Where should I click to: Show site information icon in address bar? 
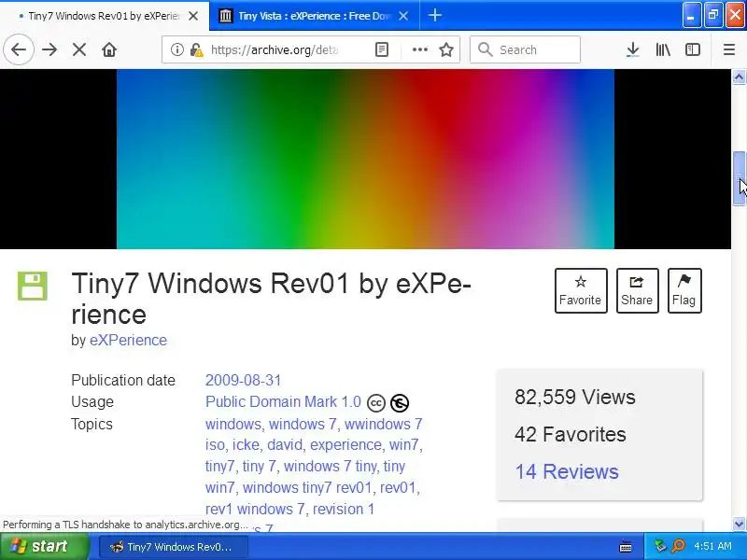coord(177,49)
